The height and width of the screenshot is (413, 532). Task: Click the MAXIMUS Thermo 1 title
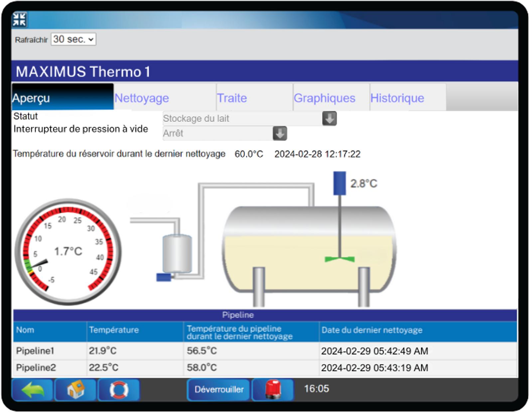(x=83, y=72)
